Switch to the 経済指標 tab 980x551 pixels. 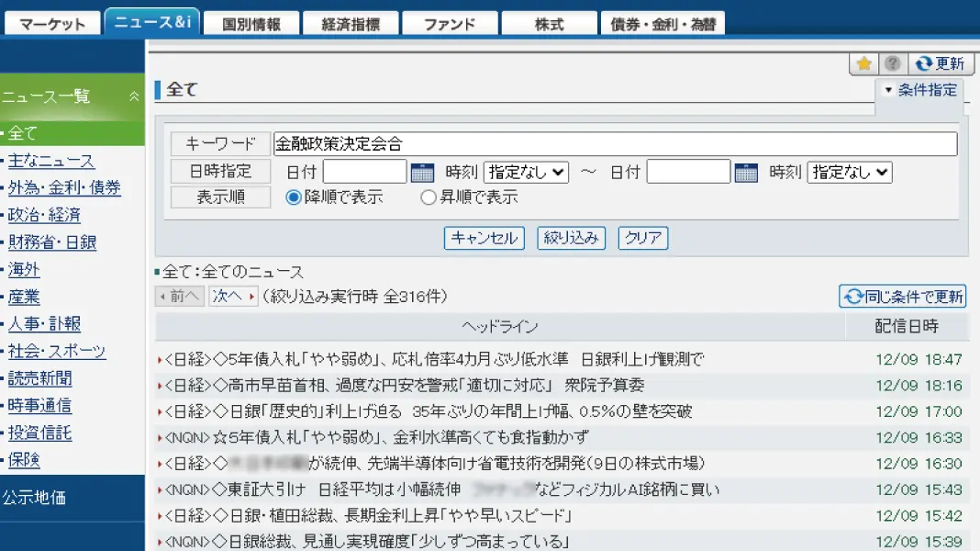point(351,24)
